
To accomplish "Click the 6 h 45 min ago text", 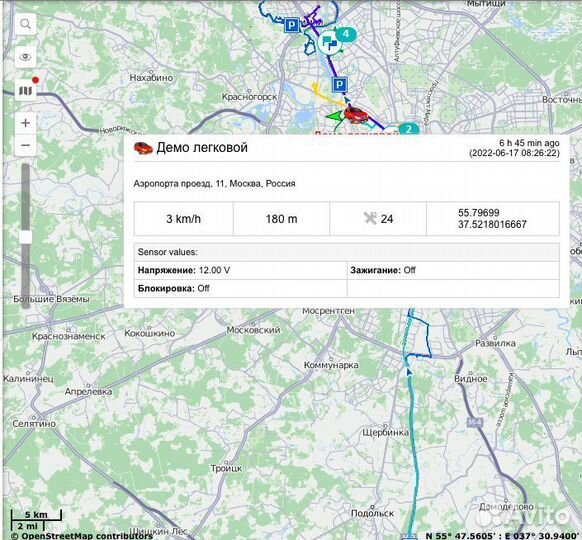I will pyautogui.click(x=529, y=143).
